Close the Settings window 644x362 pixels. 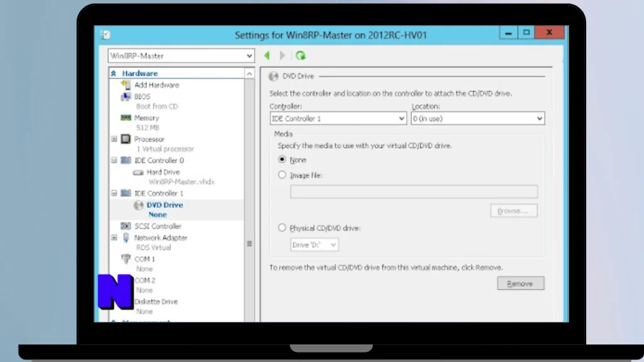click(549, 33)
